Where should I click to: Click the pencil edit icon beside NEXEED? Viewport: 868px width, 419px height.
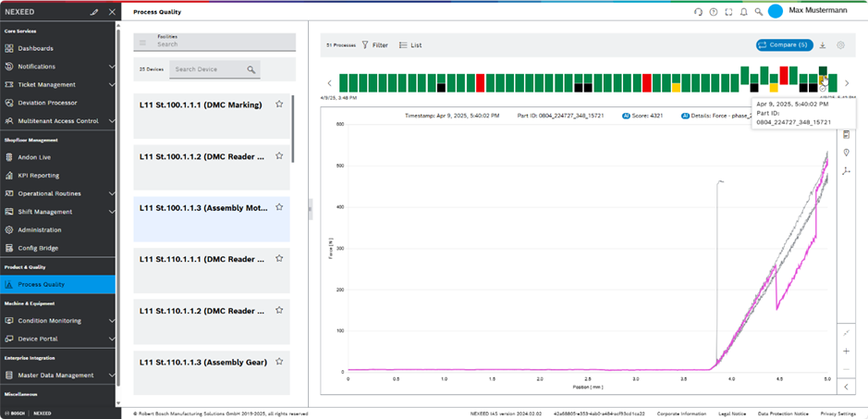pos(93,12)
